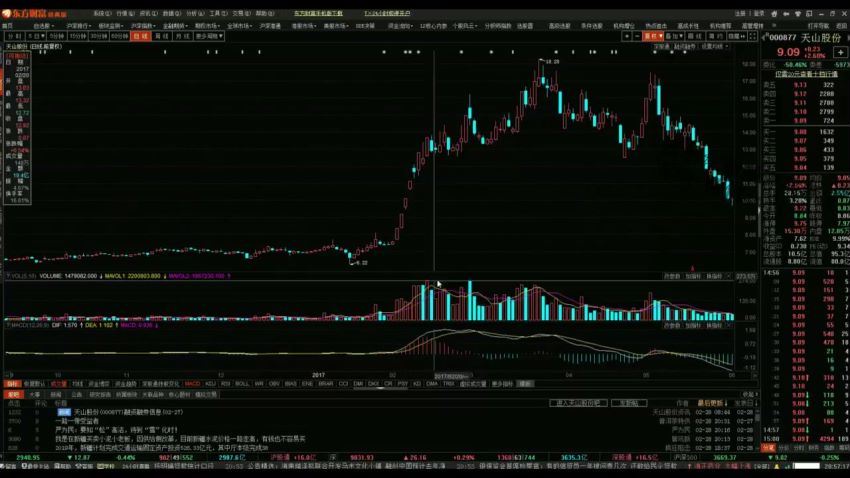Click the 隐藏 panel toggle button
This screenshot has width=850, height=478.
(737, 36)
